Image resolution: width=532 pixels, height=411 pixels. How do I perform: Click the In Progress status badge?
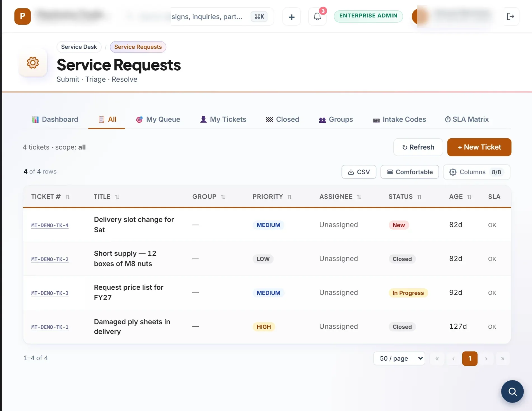408,293
